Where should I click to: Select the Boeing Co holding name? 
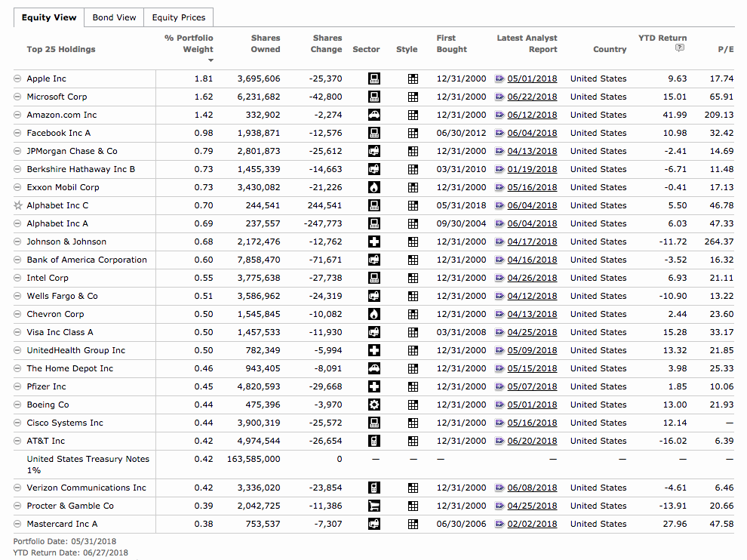[48, 405]
